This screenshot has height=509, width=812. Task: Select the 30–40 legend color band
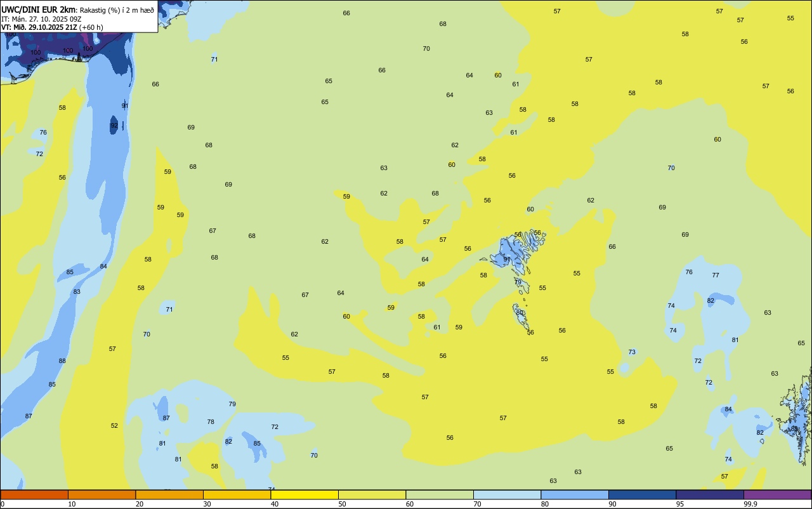pos(237,494)
